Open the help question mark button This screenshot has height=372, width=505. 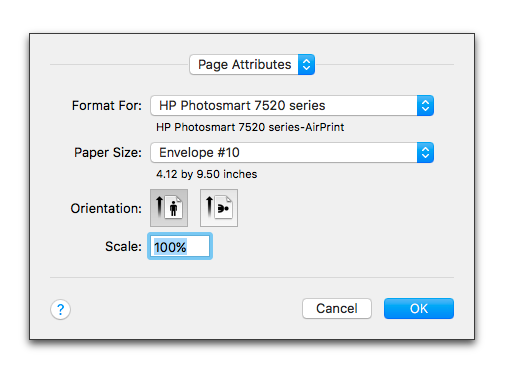point(60,309)
